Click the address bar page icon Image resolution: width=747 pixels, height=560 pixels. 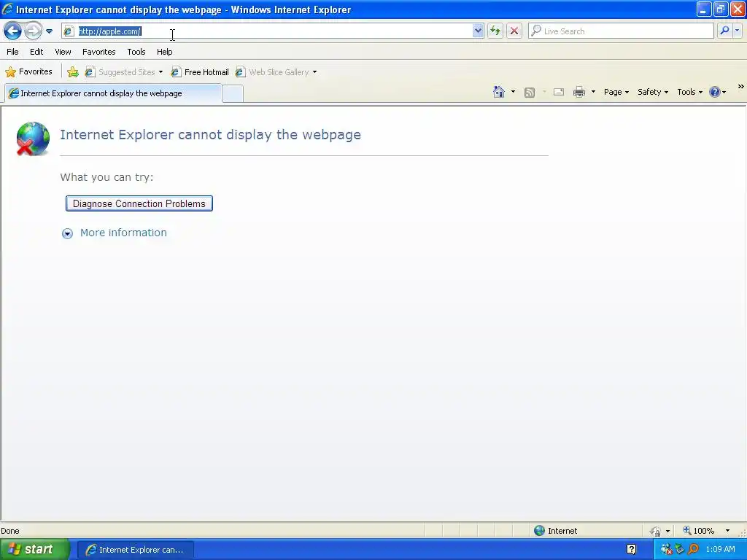coord(69,31)
